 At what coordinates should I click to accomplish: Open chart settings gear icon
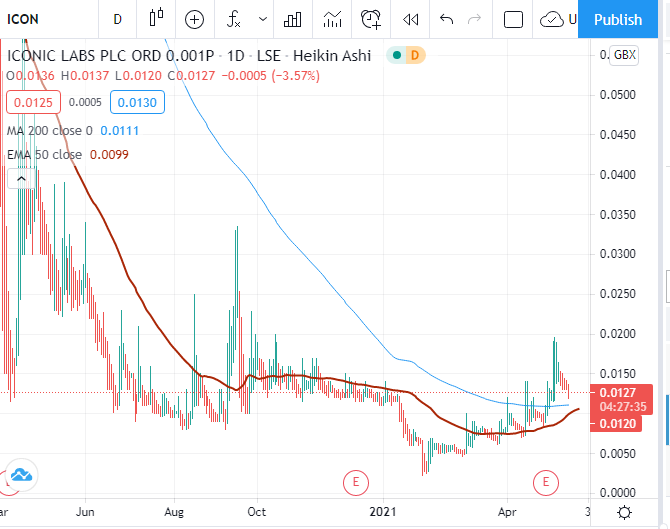[x=624, y=512]
